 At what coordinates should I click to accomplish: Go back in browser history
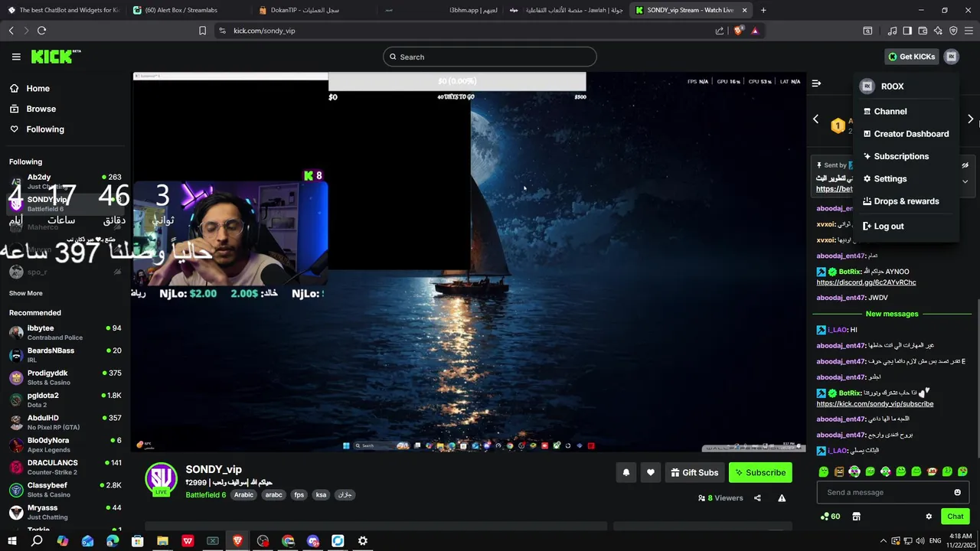[x=11, y=31]
